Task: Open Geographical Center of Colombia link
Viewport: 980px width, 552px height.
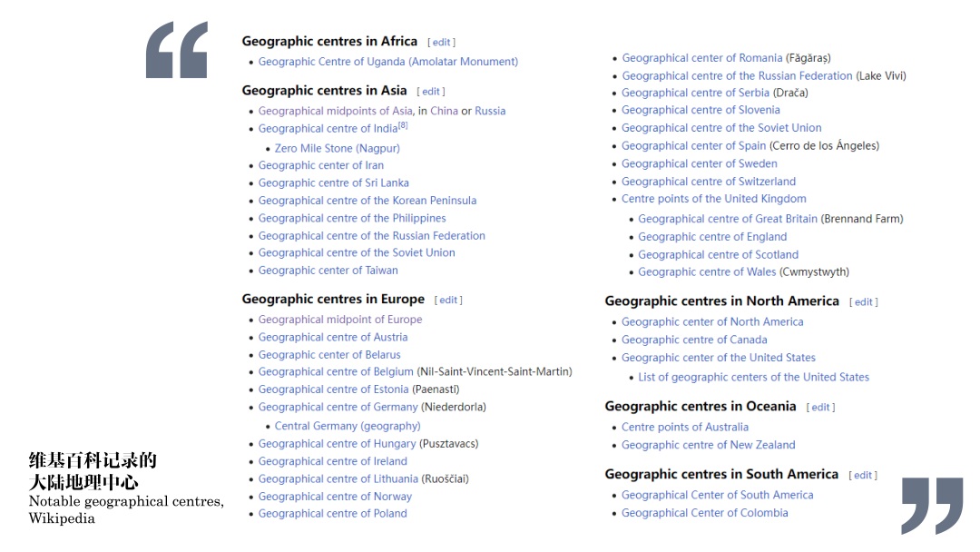Action: [x=704, y=513]
